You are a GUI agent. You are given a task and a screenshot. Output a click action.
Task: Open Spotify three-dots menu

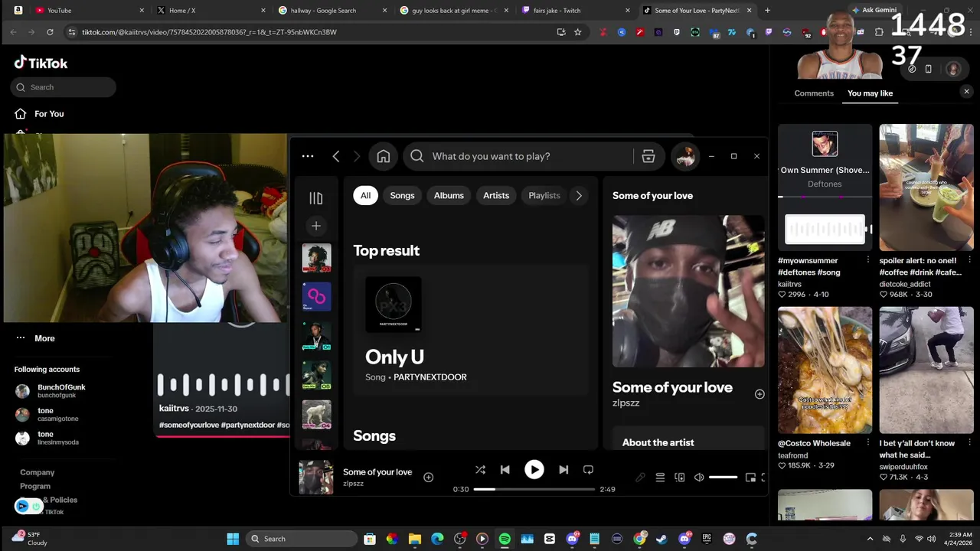tap(308, 156)
